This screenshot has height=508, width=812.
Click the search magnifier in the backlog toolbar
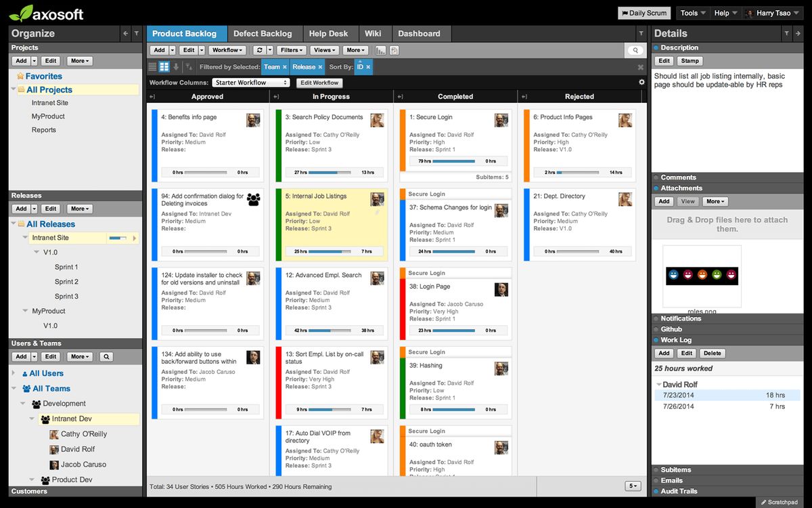[635, 49]
